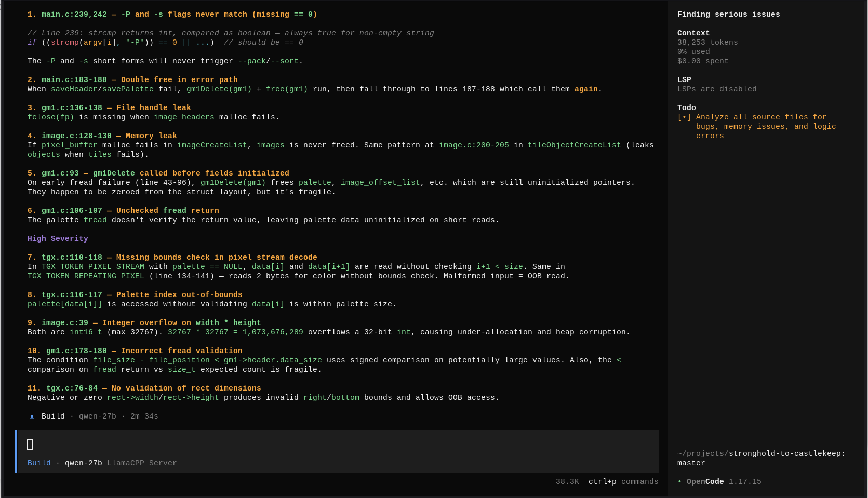Click the small square Build status icon
The image size is (868, 498).
[32, 416]
